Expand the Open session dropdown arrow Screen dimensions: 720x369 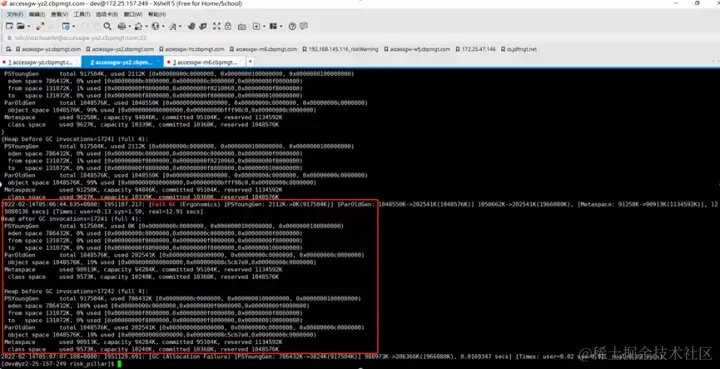point(28,27)
